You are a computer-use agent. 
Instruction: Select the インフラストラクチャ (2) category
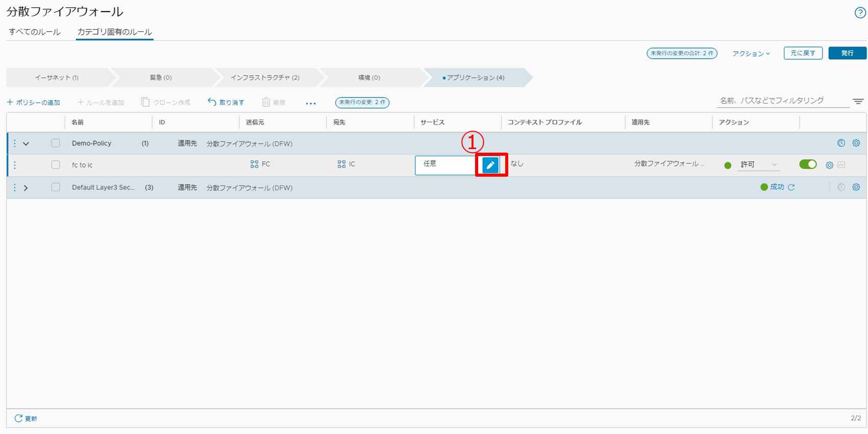[x=265, y=78]
